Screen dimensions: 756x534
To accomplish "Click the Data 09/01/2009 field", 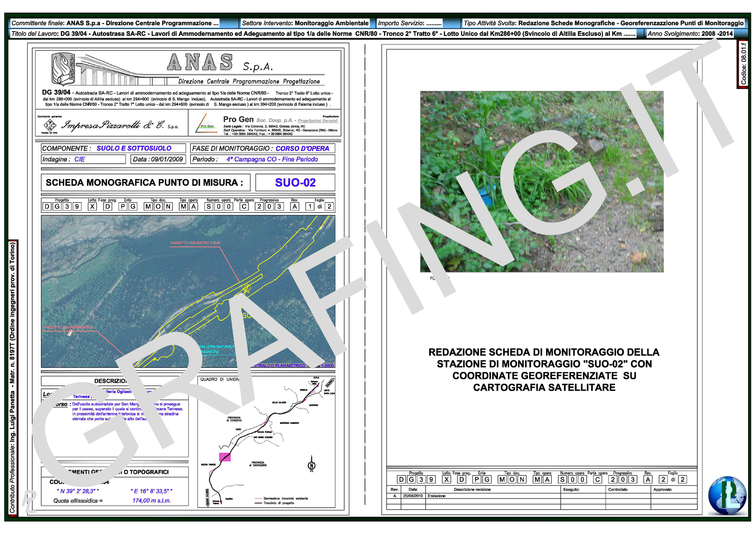I will click(x=157, y=159).
